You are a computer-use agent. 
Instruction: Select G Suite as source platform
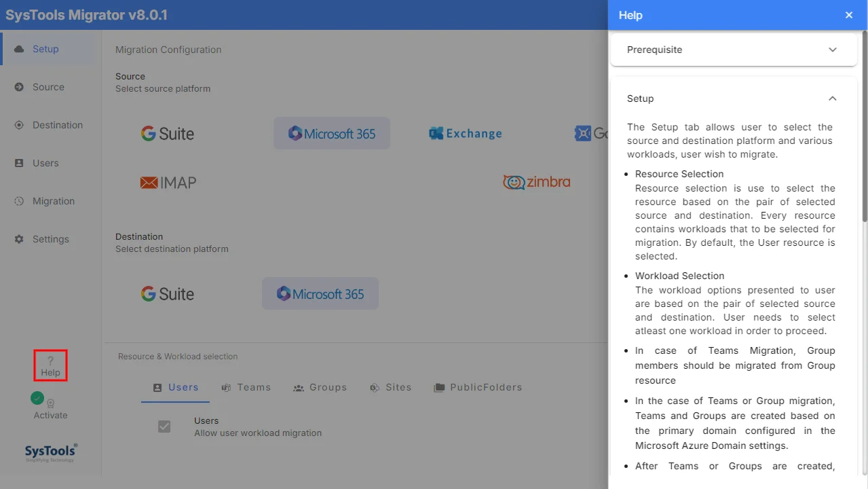[168, 134]
